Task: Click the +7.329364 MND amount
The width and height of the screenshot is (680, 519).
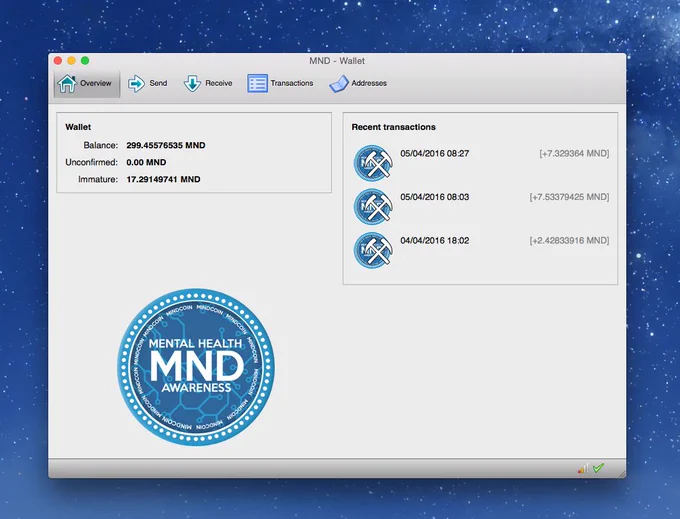Action: pos(574,153)
